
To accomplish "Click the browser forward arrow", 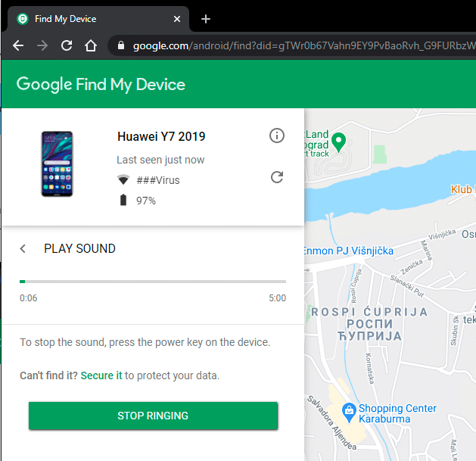I will pyautogui.click(x=42, y=45).
